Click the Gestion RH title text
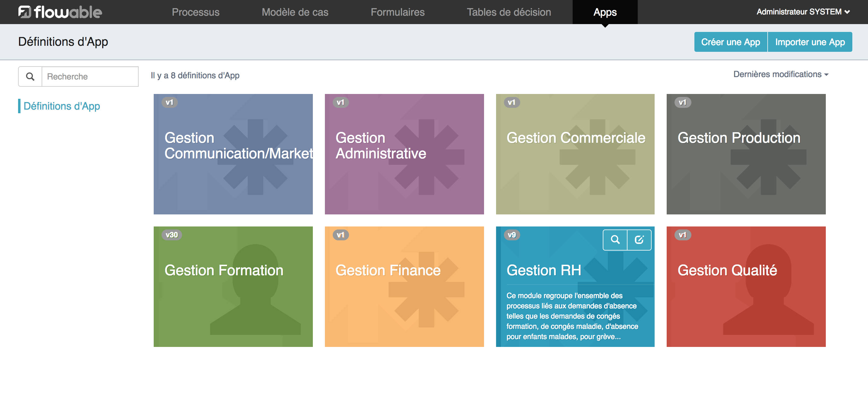 pyautogui.click(x=544, y=270)
